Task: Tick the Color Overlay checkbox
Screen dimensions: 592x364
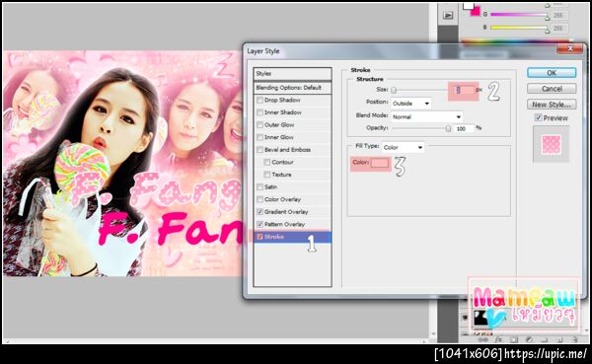Action: coord(259,199)
